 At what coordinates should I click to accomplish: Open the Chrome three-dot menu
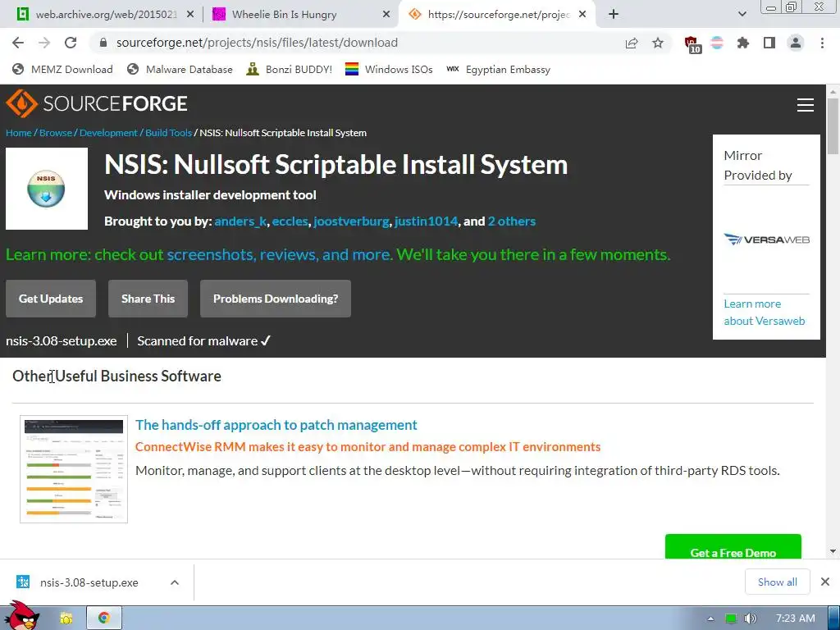point(822,43)
